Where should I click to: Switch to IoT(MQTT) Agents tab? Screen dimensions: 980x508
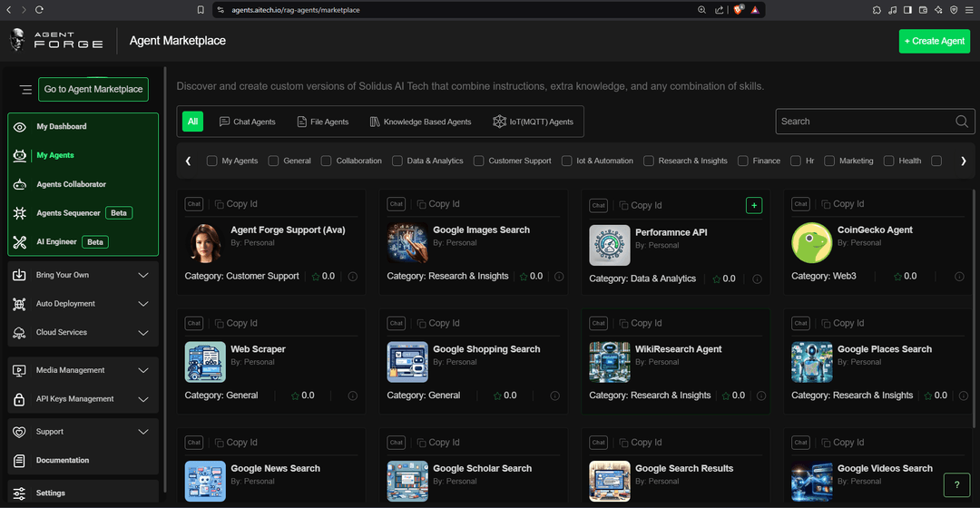coord(534,122)
